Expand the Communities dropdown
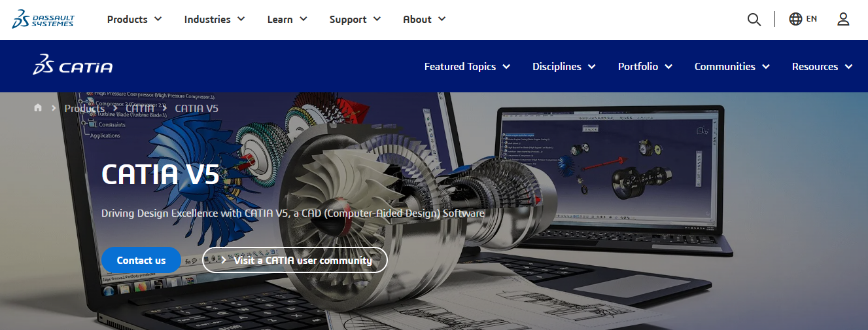This screenshot has width=868, height=330. pos(732,66)
